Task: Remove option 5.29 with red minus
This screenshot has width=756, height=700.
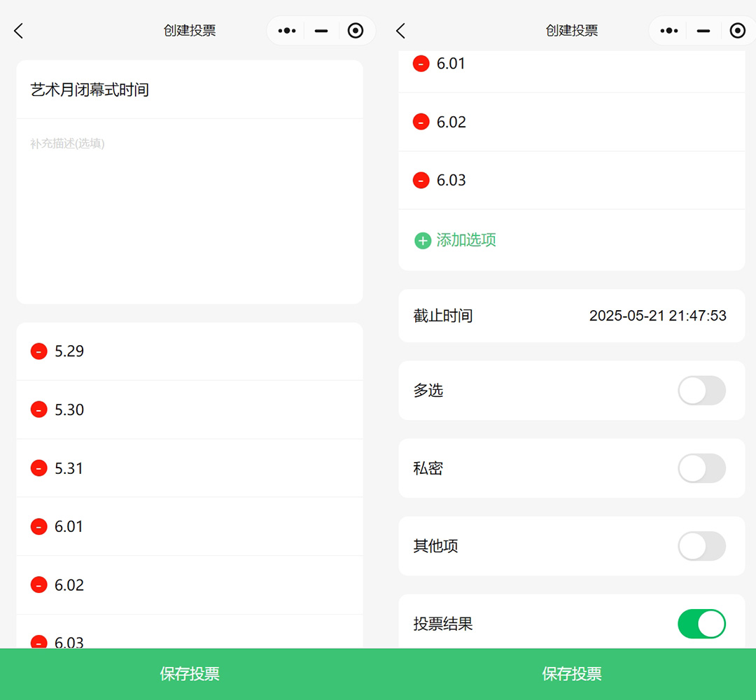Action: coord(39,351)
